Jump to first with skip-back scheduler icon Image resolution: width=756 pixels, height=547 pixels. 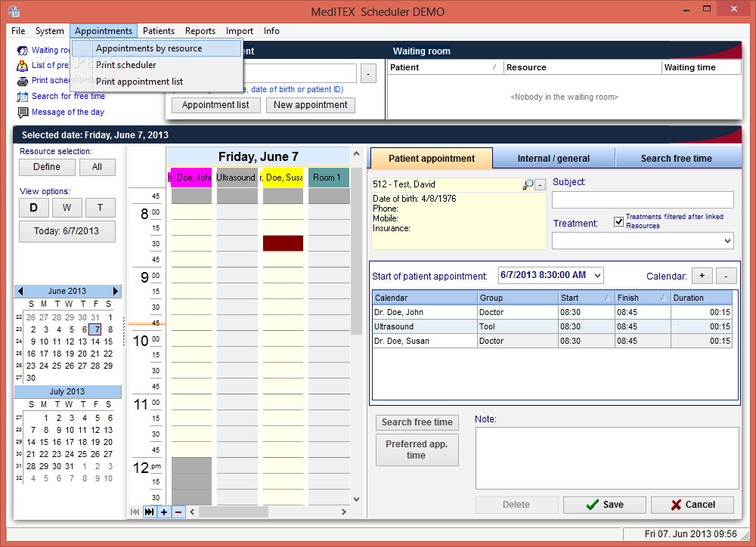pyautogui.click(x=135, y=511)
